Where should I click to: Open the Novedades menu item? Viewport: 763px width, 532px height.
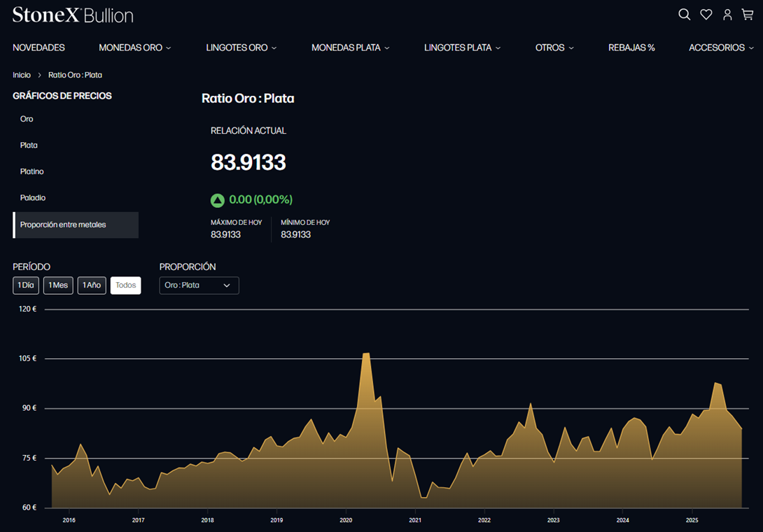pos(38,48)
